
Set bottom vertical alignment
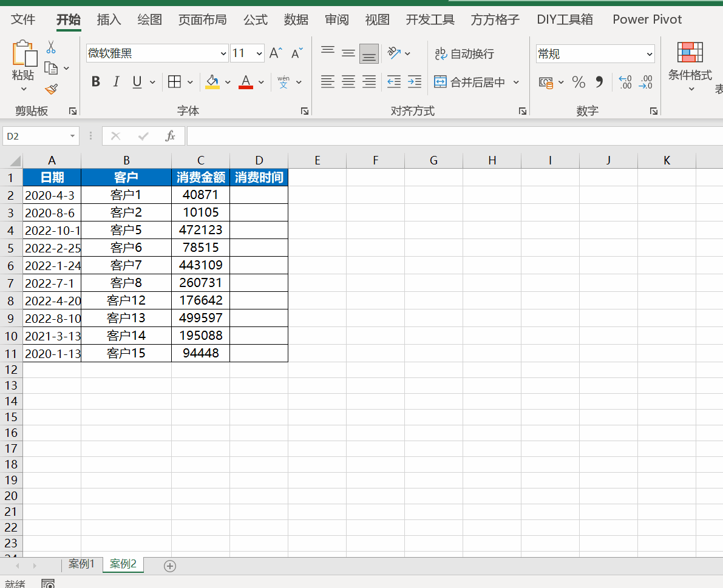[x=369, y=53]
